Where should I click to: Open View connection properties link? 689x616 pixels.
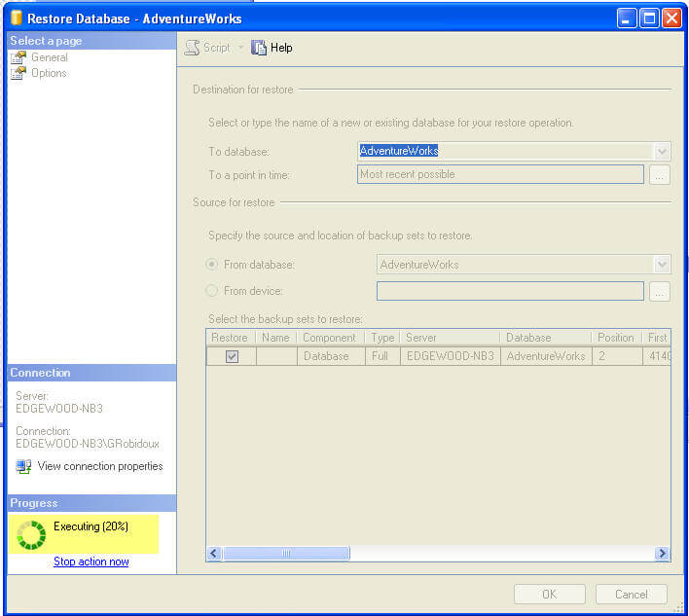tap(100, 466)
